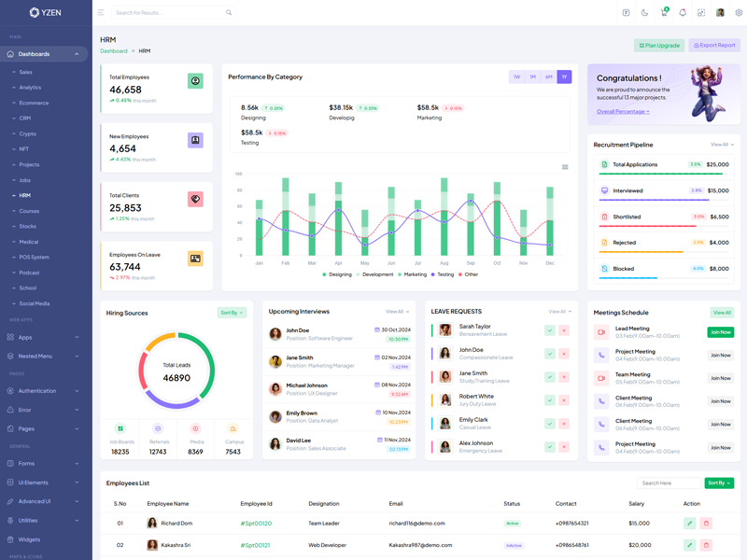
Task: Select the 6M performance range
Action: (549, 77)
